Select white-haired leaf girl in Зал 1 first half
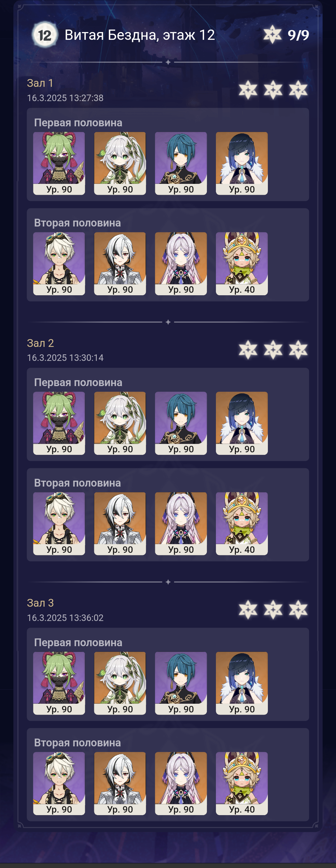 pos(120,163)
